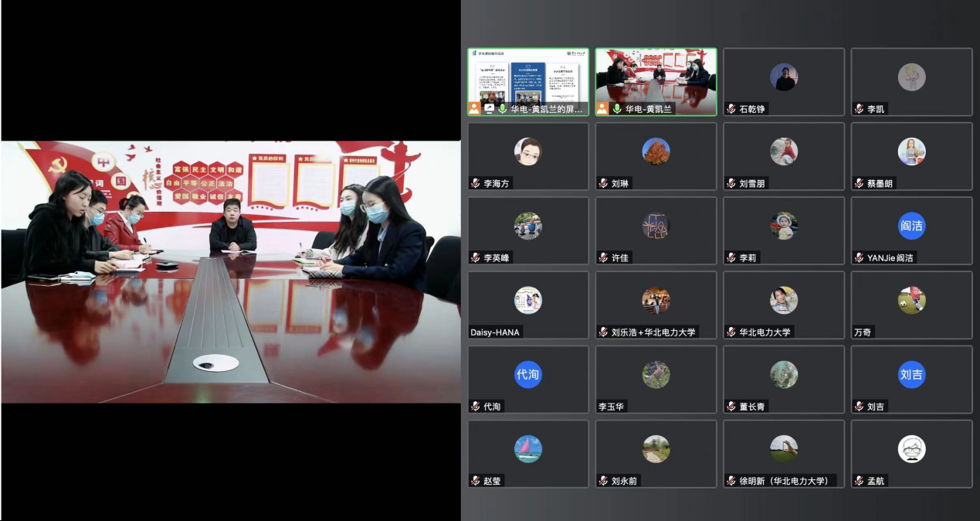This screenshot has width=980, height=521.
Task: Click the green microphone icon on 华电-黄凯兰 video tile
Action: pyautogui.click(x=616, y=109)
